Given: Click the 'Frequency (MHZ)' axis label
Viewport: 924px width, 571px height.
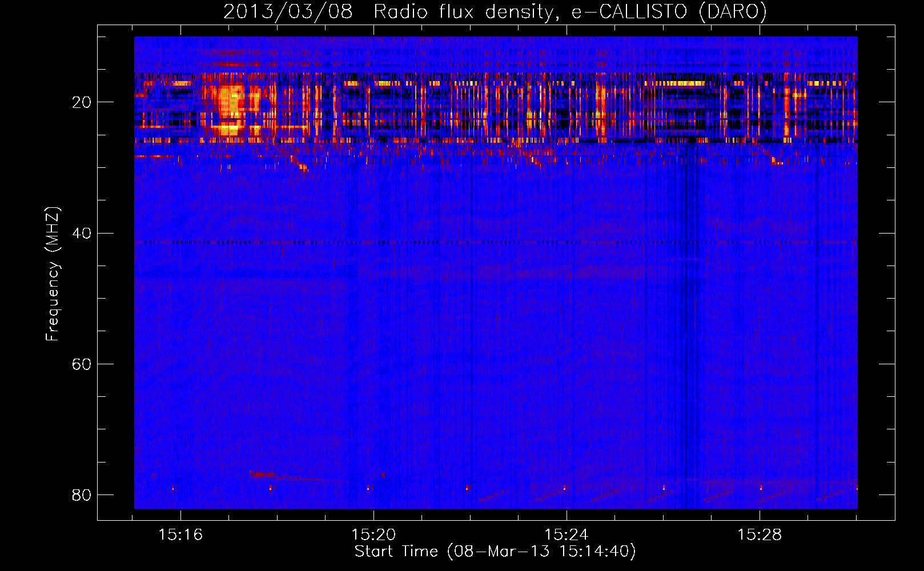Looking at the screenshot, I should (53, 274).
